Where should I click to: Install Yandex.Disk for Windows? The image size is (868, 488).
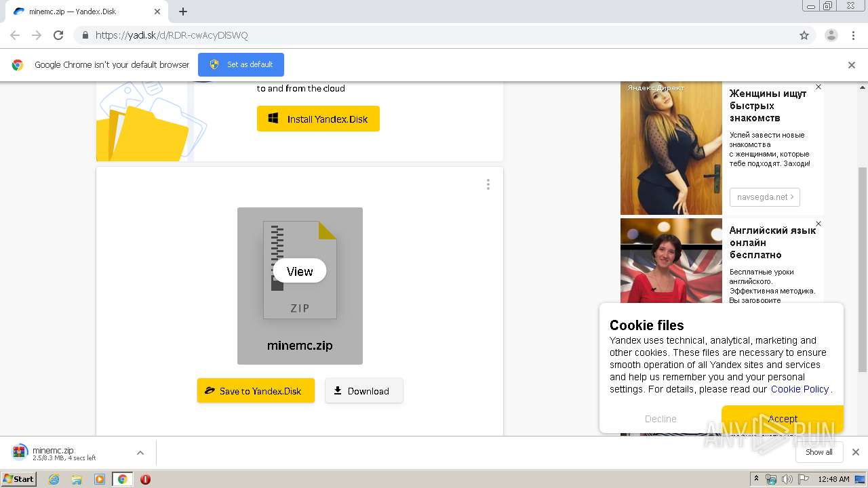point(318,119)
